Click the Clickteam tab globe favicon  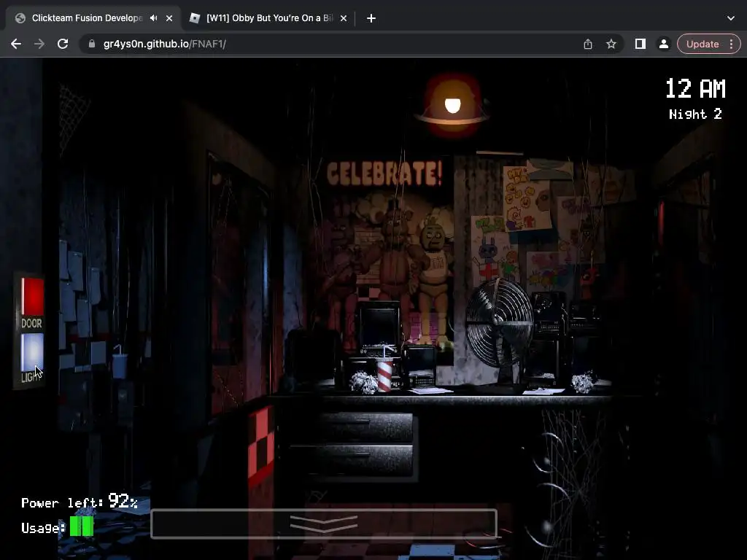tap(20, 18)
